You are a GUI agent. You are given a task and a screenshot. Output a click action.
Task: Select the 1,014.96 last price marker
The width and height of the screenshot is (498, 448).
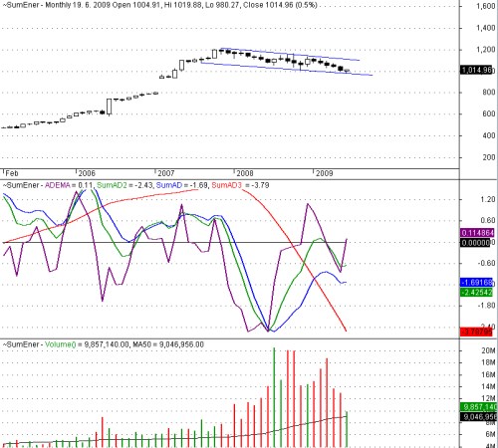click(476, 70)
